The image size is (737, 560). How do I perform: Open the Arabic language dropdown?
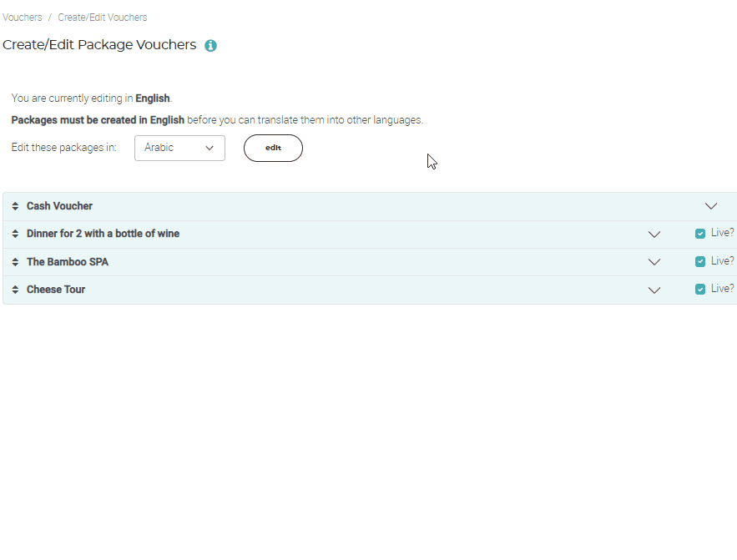click(179, 148)
